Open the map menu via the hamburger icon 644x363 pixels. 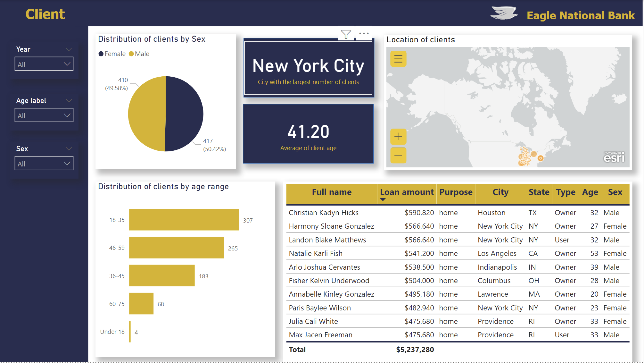point(398,59)
